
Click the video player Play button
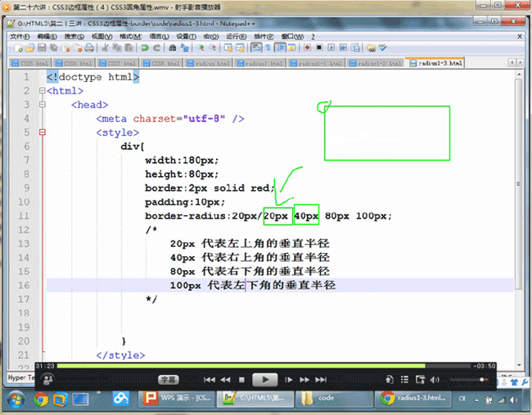(265, 380)
